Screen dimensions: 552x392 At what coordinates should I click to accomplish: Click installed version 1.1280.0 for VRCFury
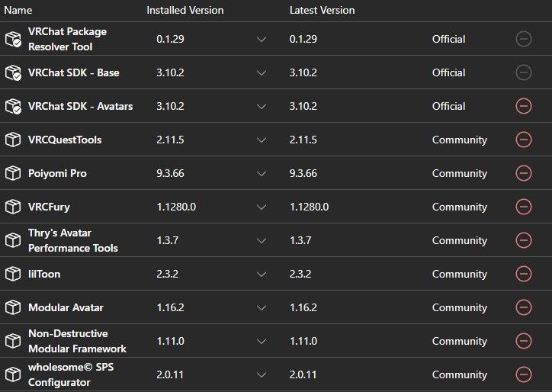point(176,207)
